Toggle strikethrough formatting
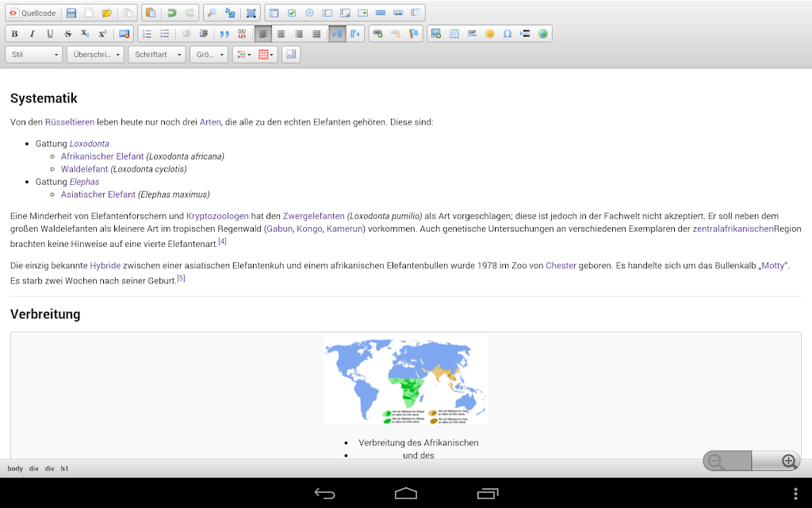This screenshot has width=812, height=508. (x=67, y=33)
